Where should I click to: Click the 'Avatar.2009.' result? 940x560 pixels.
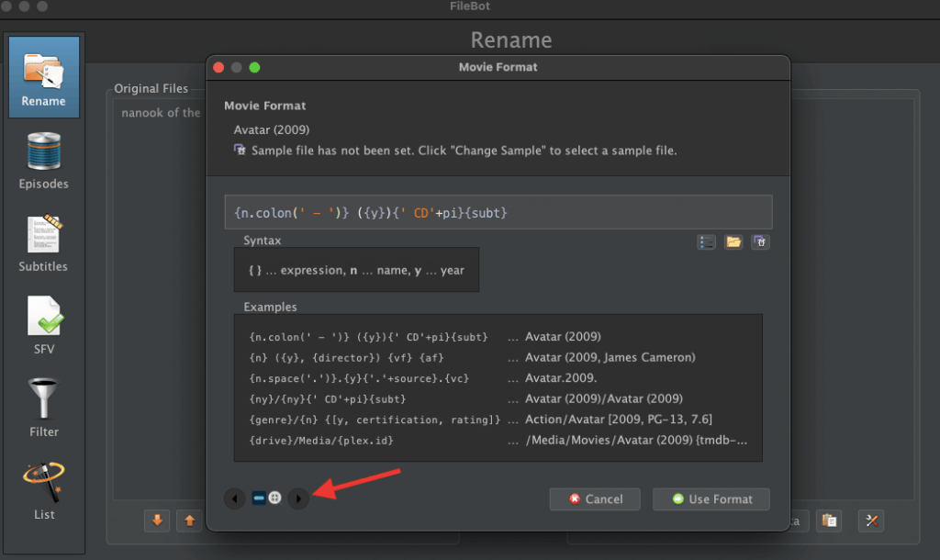pos(561,378)
